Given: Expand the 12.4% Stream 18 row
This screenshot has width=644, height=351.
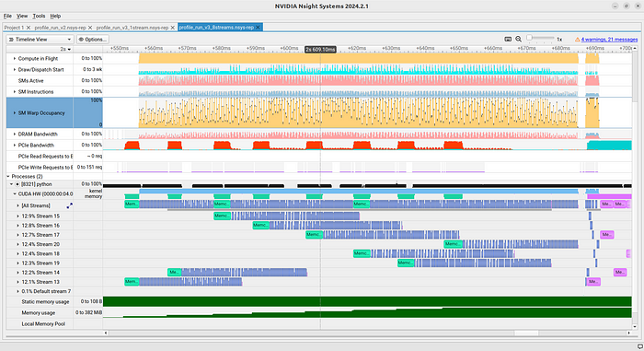Looking at the screenshot, I should click(18, 254).
